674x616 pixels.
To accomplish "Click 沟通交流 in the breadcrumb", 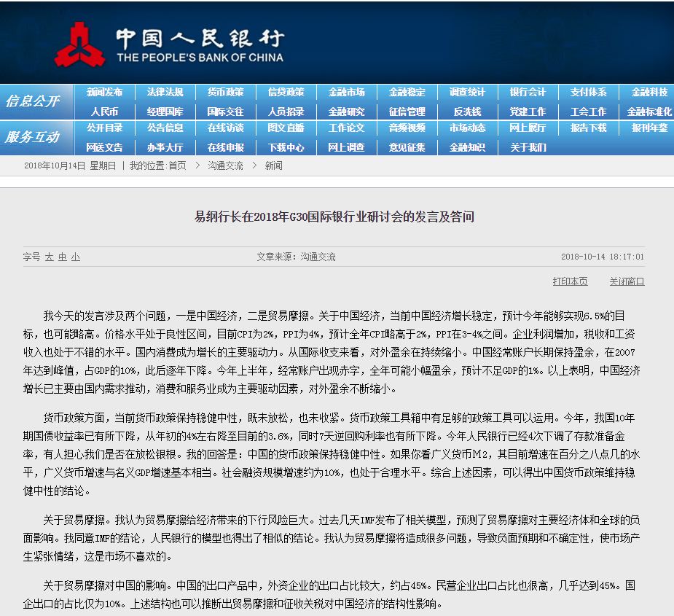I will (226, 165).
